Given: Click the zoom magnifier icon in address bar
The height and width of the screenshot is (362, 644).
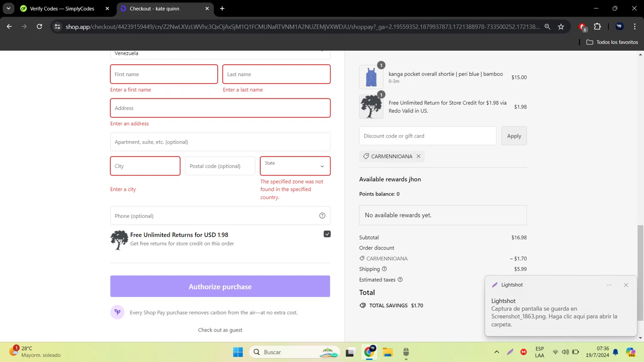Looking at the screenshot, I should click(547, 27).
